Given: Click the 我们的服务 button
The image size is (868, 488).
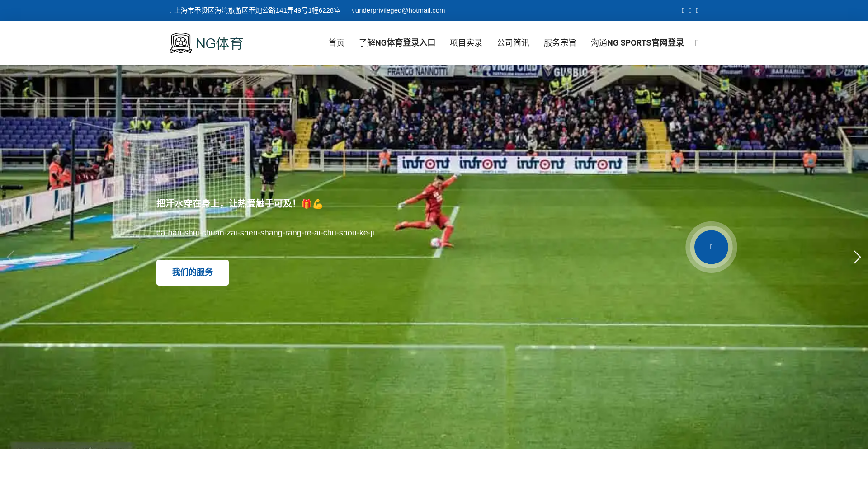Looking at the screenshot, I should [193, 272].
